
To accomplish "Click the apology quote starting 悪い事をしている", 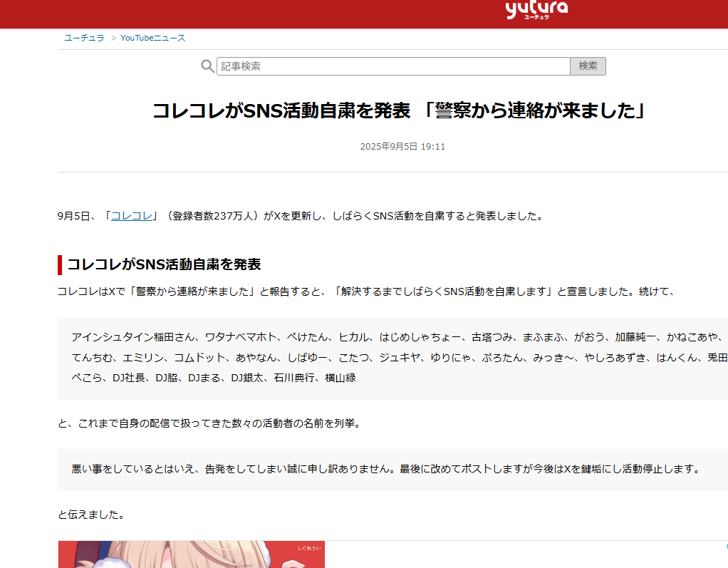I will [x=392, y=470].
